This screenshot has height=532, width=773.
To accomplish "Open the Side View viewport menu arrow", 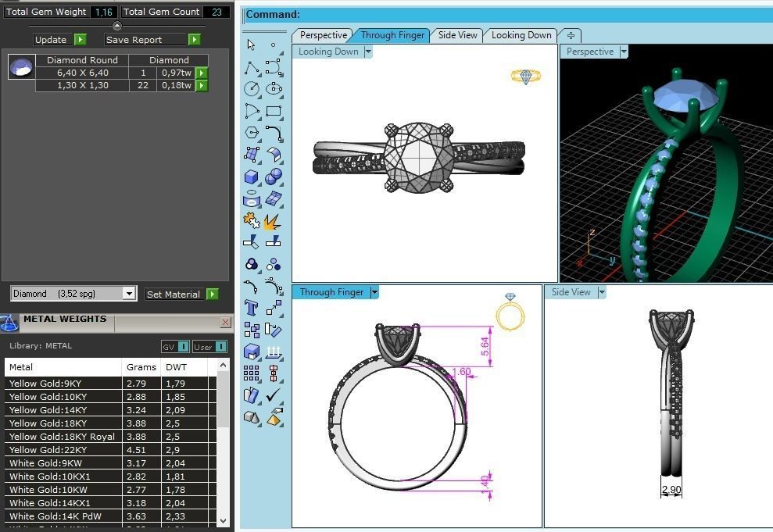I will tap(602, 292).
